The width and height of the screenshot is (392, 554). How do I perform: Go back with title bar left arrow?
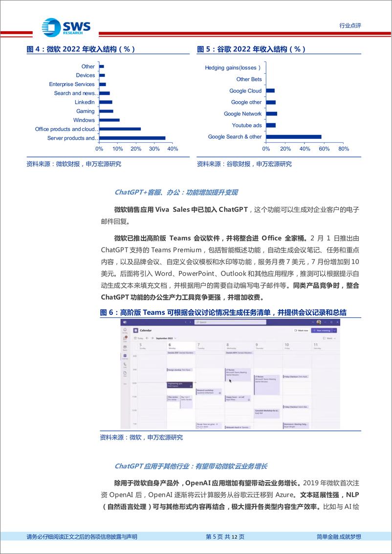point(186,322)
